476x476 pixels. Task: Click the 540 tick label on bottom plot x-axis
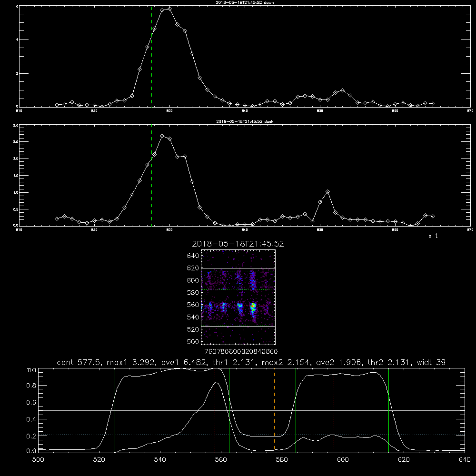[160, 459]
